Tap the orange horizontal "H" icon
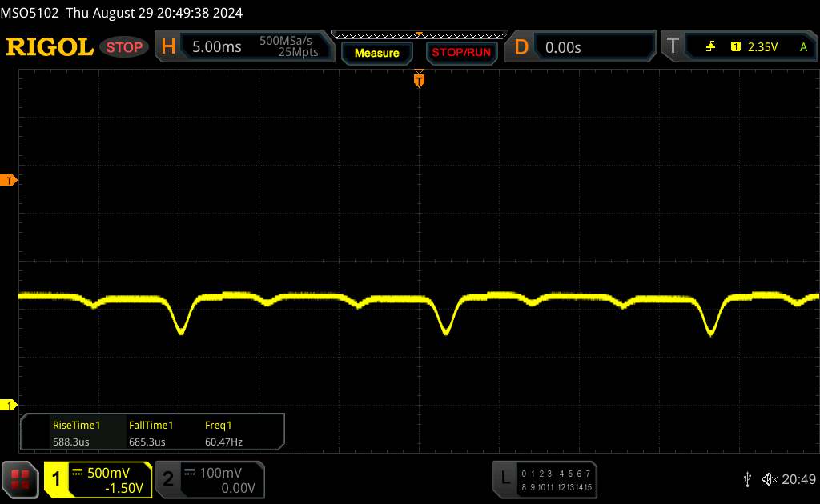Screen dimensions: 820x504 (x=168, y=47)
